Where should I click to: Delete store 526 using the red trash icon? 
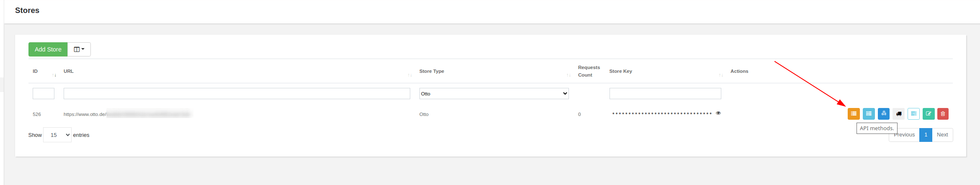tap(943, 114)
